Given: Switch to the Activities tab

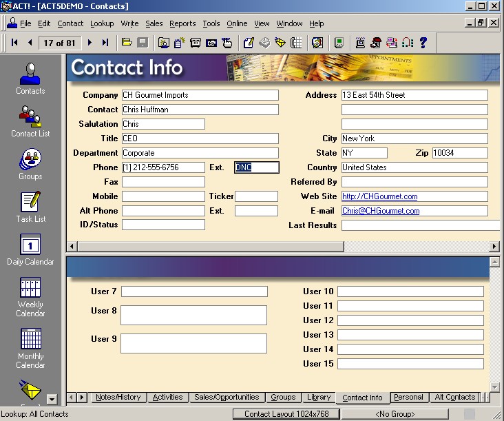Looking at the screenshot, I should pos(167,397).
